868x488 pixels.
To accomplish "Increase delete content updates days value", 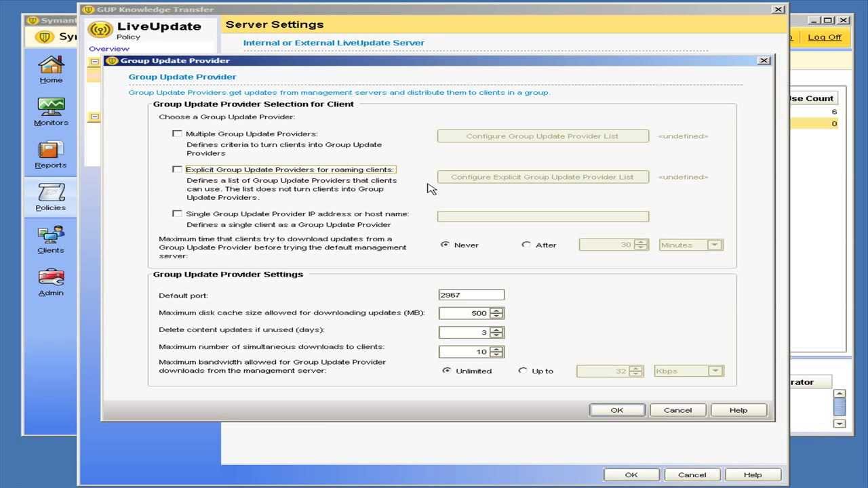I will (496, 329).
